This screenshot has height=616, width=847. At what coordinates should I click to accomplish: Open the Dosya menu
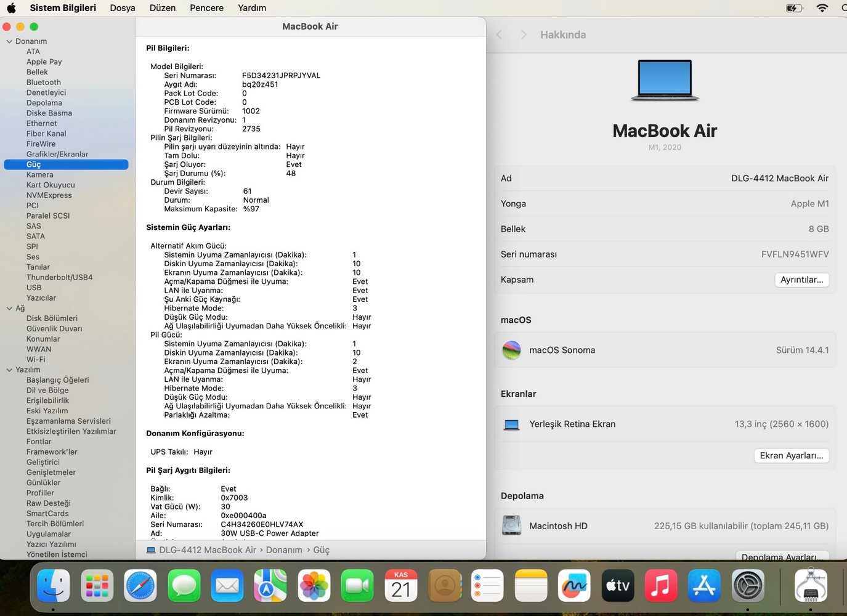122,8
